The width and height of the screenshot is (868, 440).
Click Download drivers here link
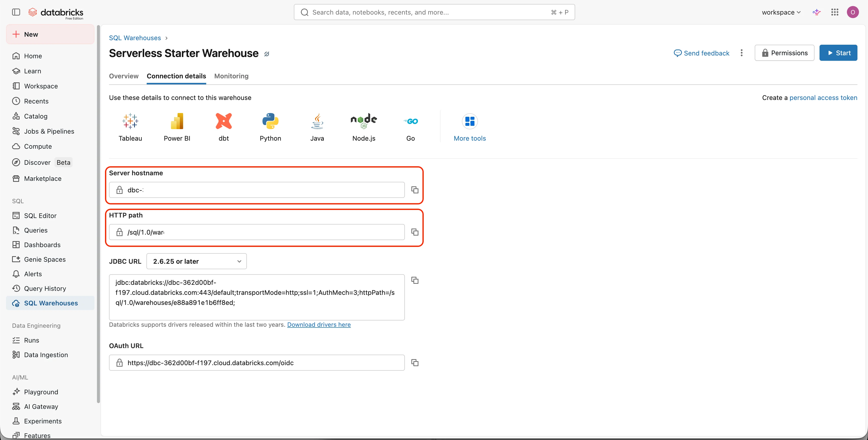[319, 324]
